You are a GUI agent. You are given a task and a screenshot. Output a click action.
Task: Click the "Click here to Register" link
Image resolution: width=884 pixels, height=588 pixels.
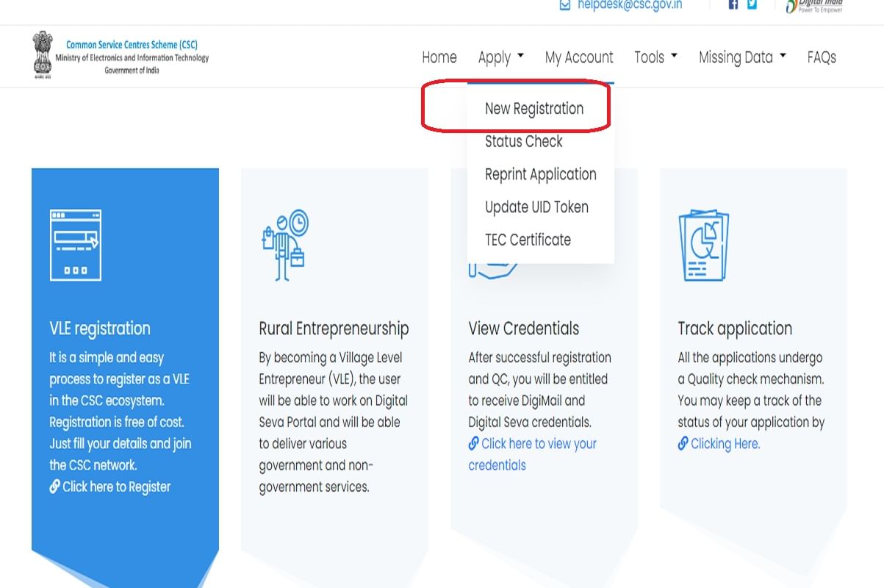(115, 486)
